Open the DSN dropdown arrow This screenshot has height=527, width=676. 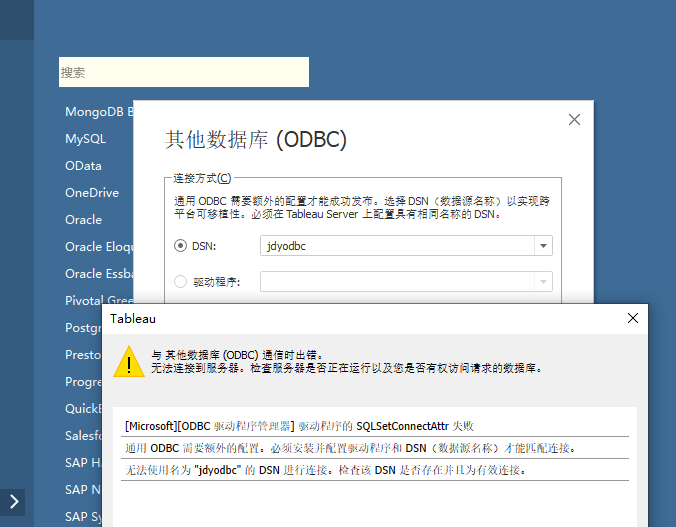(543, 246)
